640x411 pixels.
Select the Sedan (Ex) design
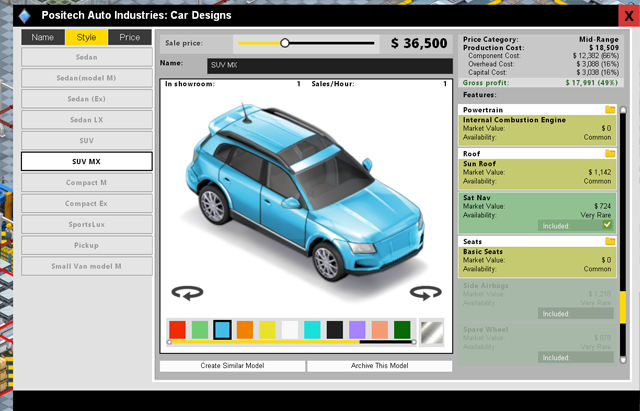tap(87, 99)
